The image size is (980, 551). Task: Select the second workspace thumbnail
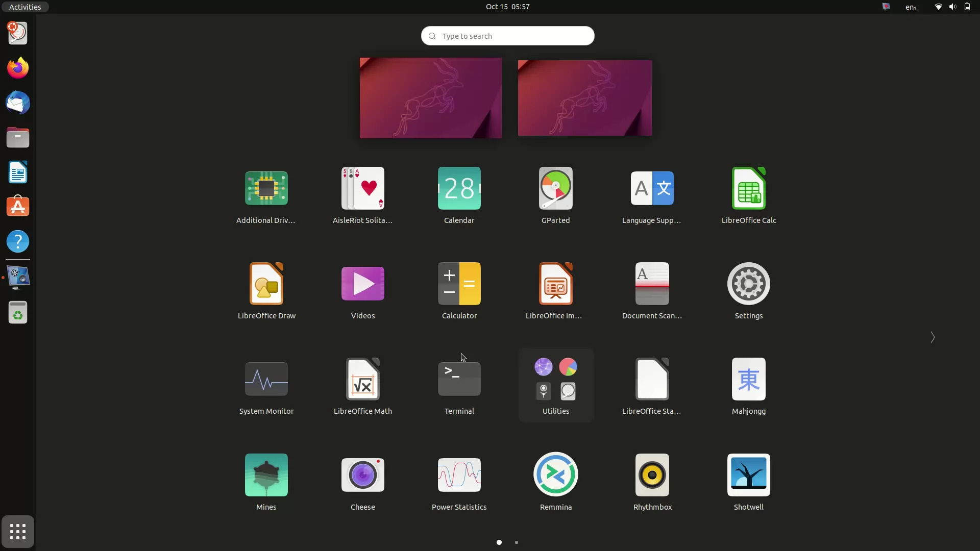coord(584,98)
